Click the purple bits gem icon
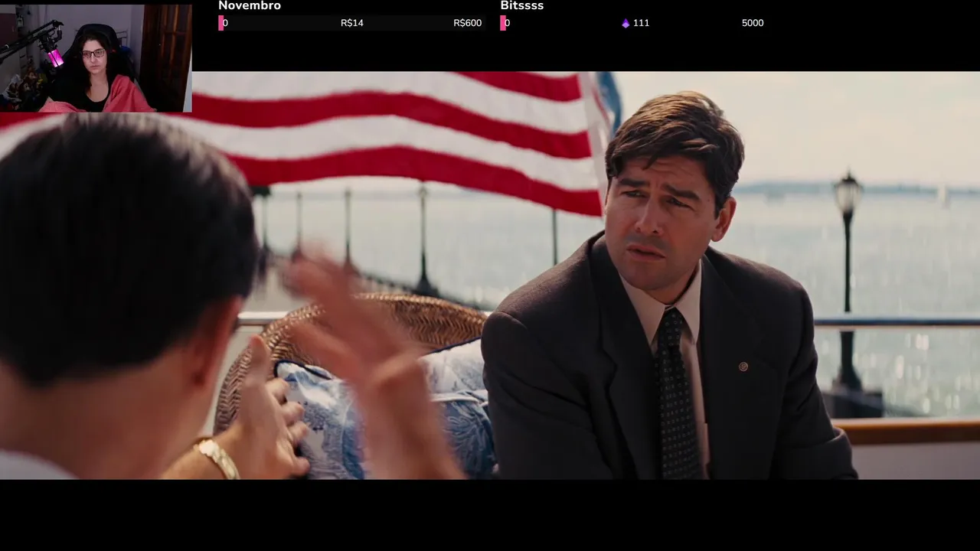Image resolution: width=980 pixels, height=551 pixels. tap(626, 24)
